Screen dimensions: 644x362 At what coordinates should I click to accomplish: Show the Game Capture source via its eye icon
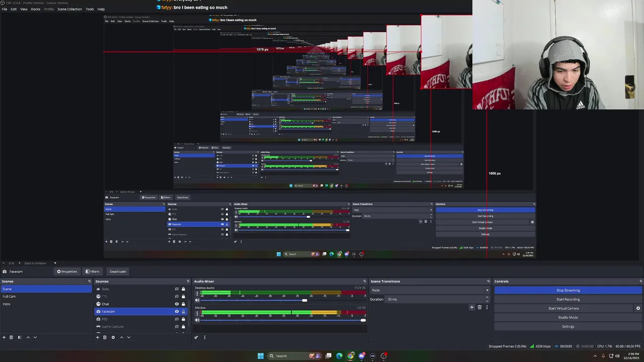coord(177,327)
